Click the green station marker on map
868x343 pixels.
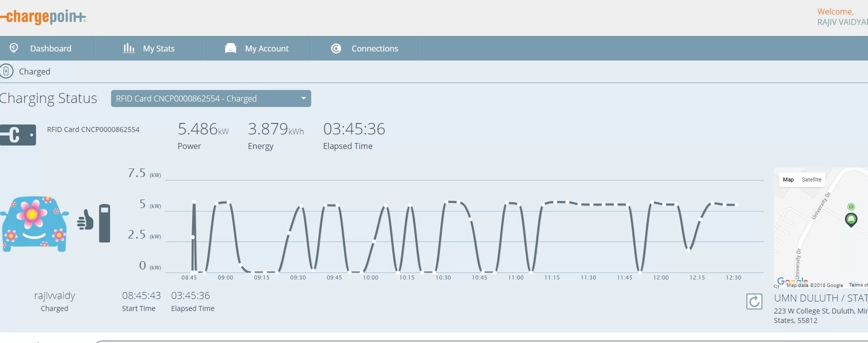click(850, 219)
